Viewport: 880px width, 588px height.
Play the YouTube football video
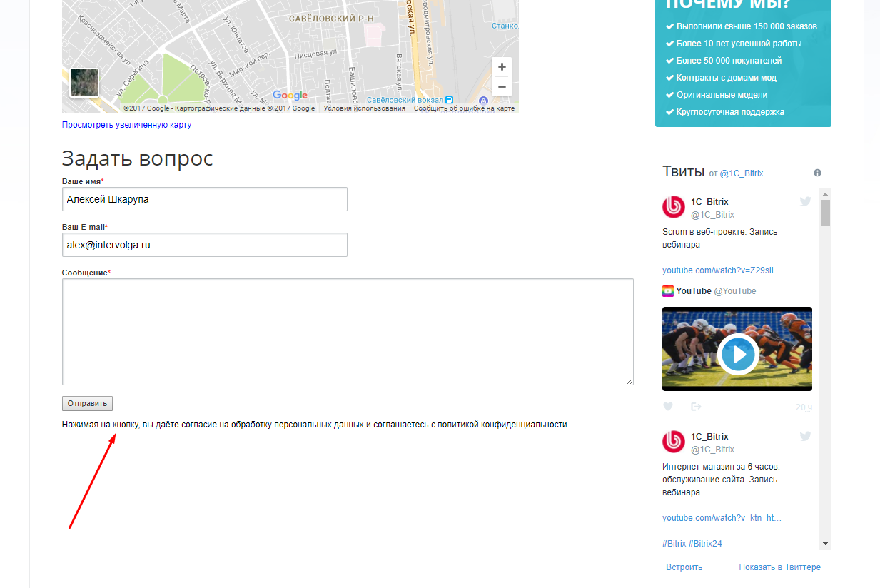point(737,353)
